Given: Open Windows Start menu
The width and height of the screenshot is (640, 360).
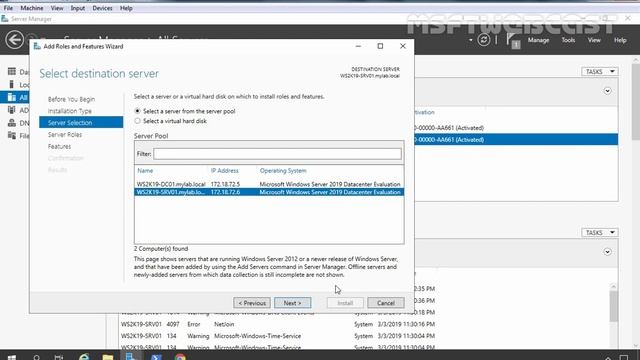Looking at the screenshot, I should point(11,357).
